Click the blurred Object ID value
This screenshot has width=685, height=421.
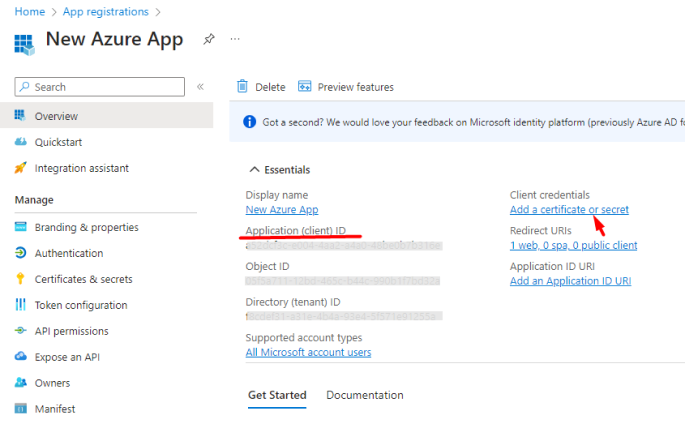(x=342, y=281)
